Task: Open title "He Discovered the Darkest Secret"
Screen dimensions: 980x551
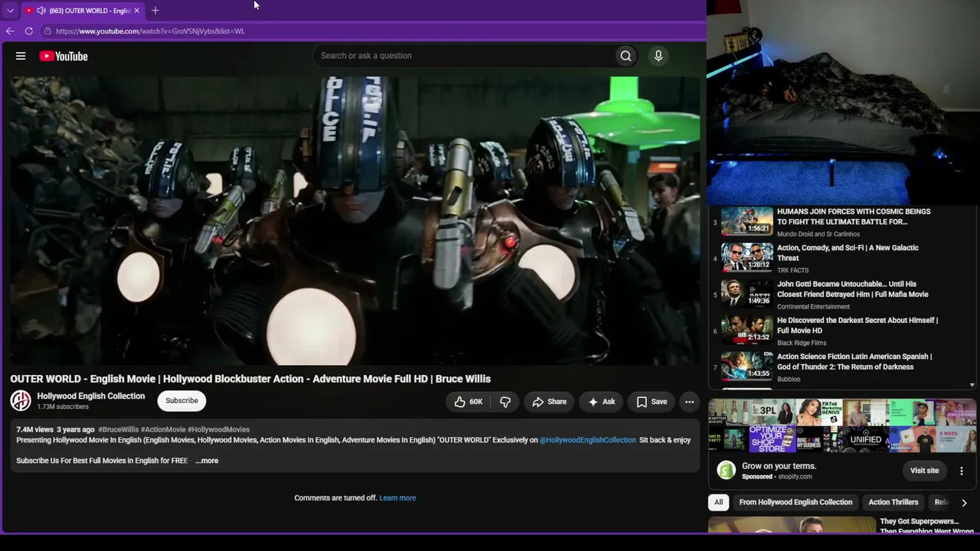Action: click(857, 325)
